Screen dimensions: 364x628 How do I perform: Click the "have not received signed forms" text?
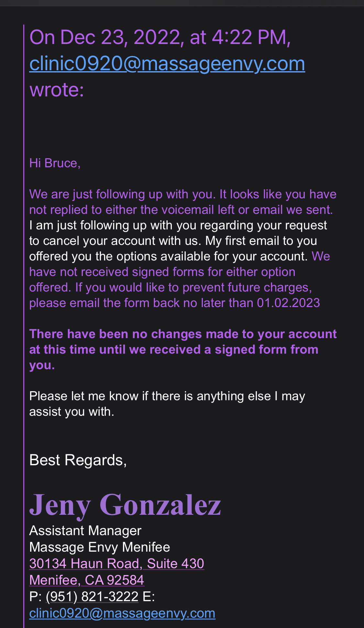pos(162,272)
